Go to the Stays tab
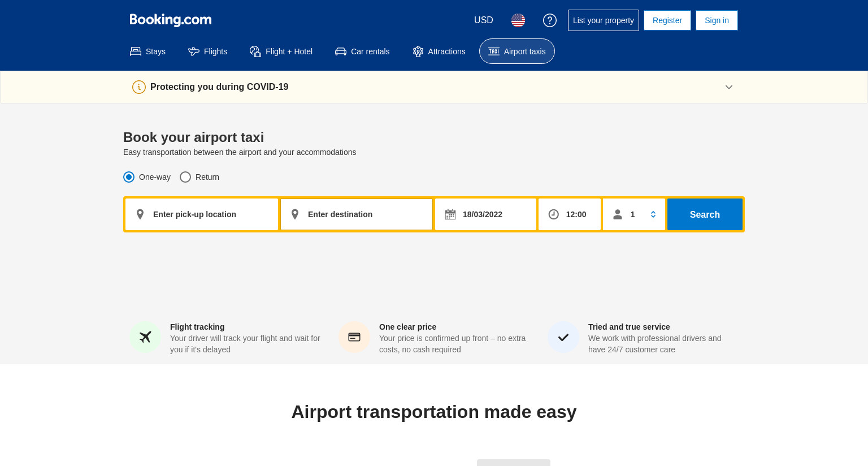 point(148,51)
